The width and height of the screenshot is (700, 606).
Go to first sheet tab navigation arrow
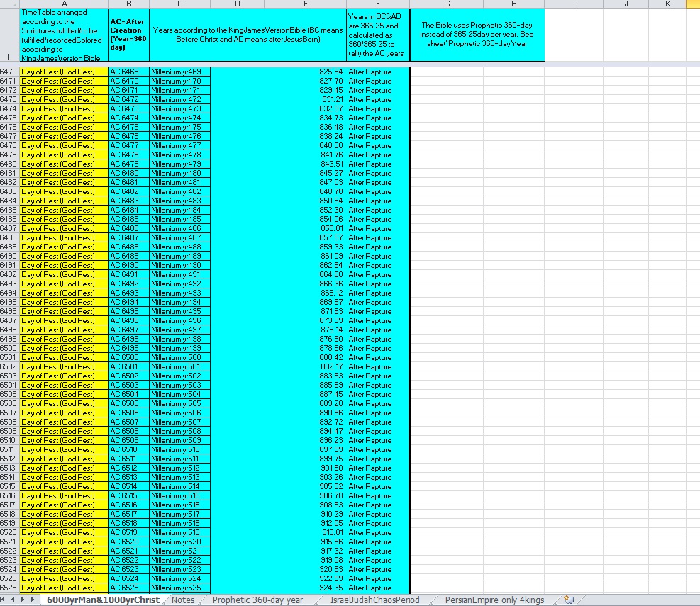pos(3,600)
